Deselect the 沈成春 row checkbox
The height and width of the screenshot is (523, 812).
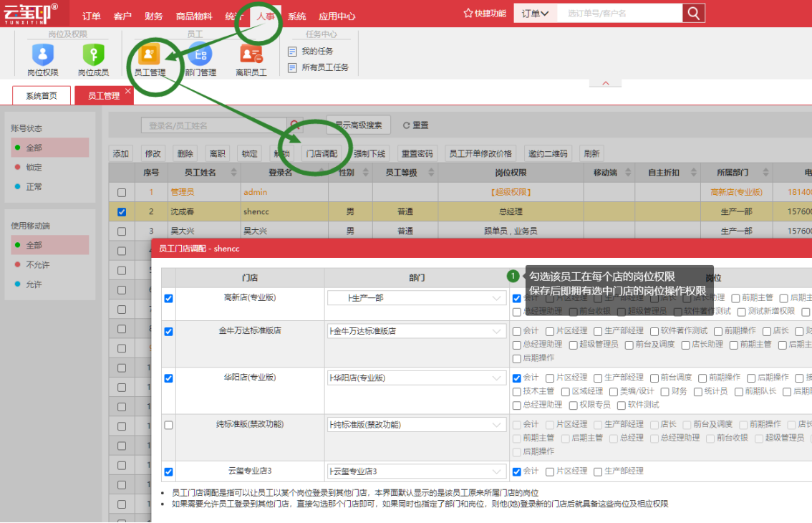122,212
